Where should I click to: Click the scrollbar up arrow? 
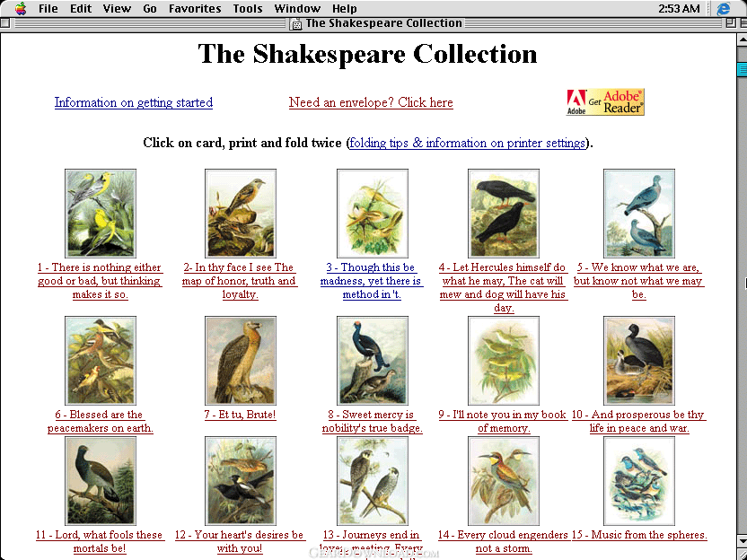[742, 40]
